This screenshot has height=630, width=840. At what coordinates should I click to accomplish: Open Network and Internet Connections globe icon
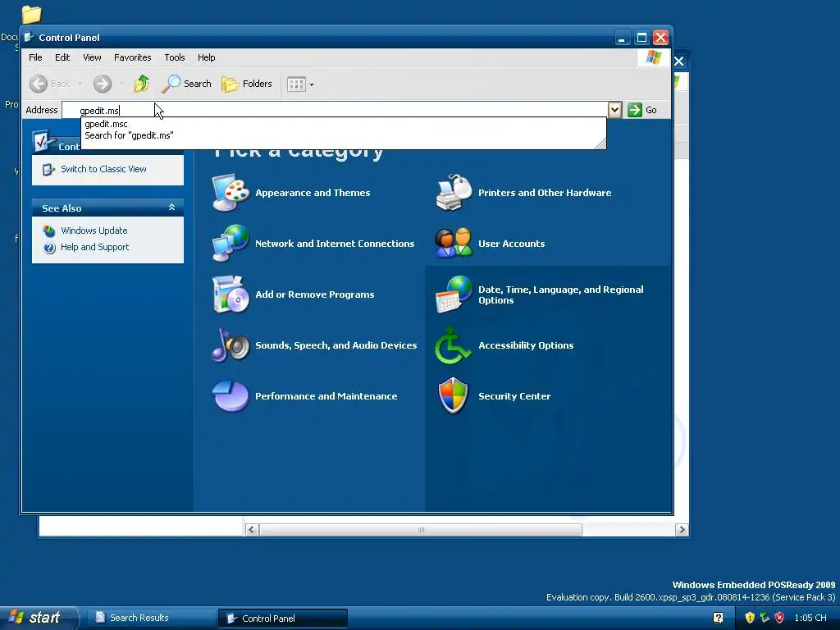[x=231, y=243]
